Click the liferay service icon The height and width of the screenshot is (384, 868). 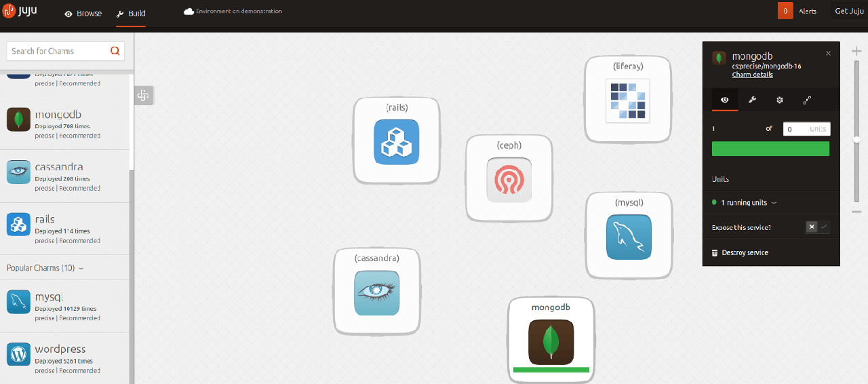tap(627, 100)
